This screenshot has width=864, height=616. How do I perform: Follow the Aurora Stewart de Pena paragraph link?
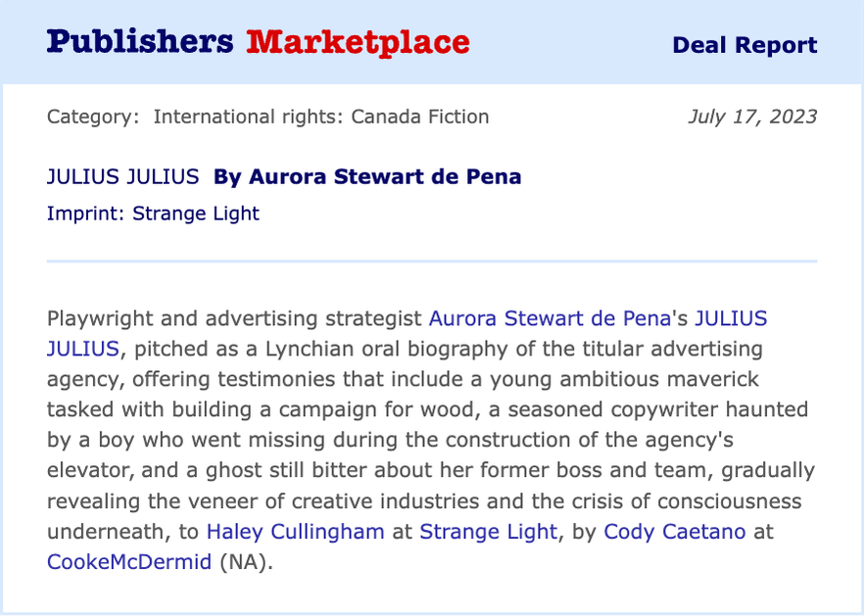[550, 319]
